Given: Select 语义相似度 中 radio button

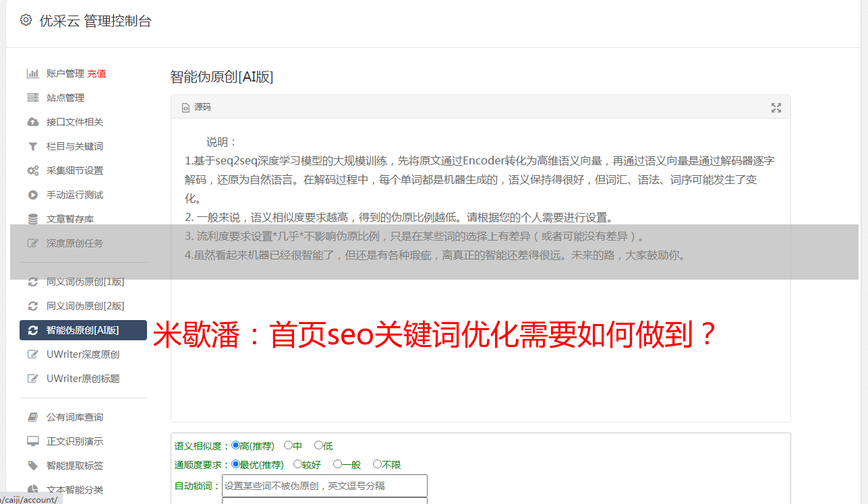Looking at the screenshot, I should point(288,445).
